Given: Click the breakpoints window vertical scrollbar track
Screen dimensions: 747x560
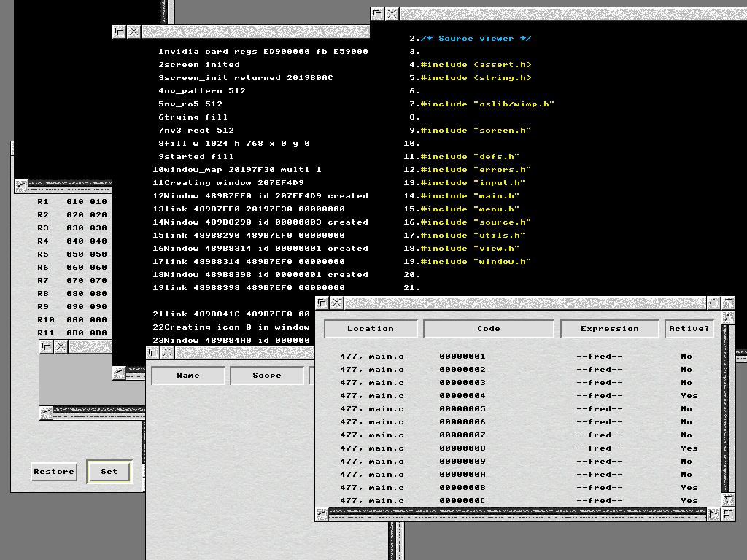Looking at the screenshot, I should tap(728, 408).
